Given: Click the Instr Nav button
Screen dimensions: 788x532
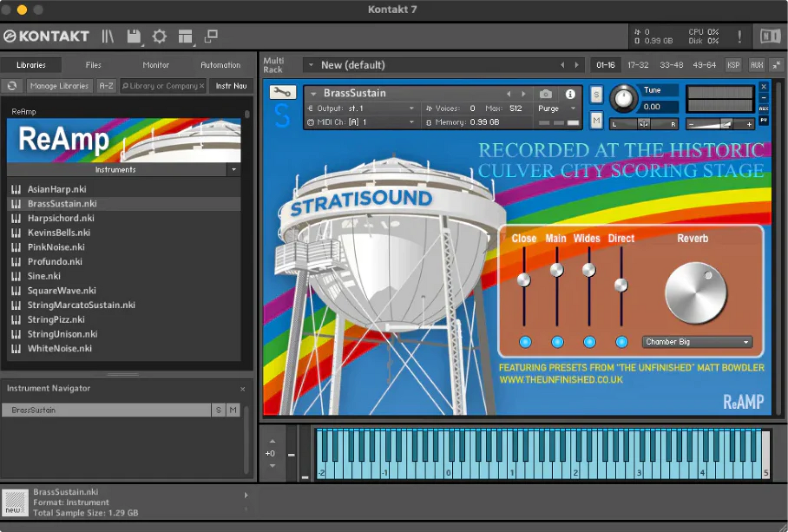Looking at the screenshot, I should [231, 86].
